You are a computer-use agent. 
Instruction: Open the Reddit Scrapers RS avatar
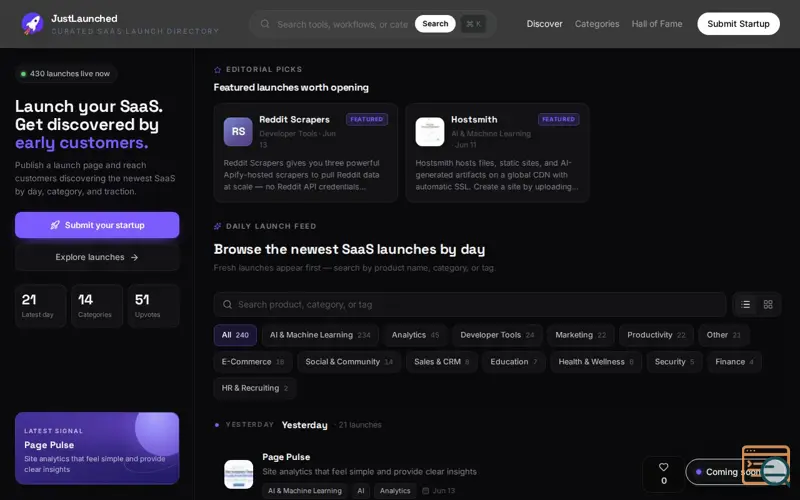pos(238,132)
